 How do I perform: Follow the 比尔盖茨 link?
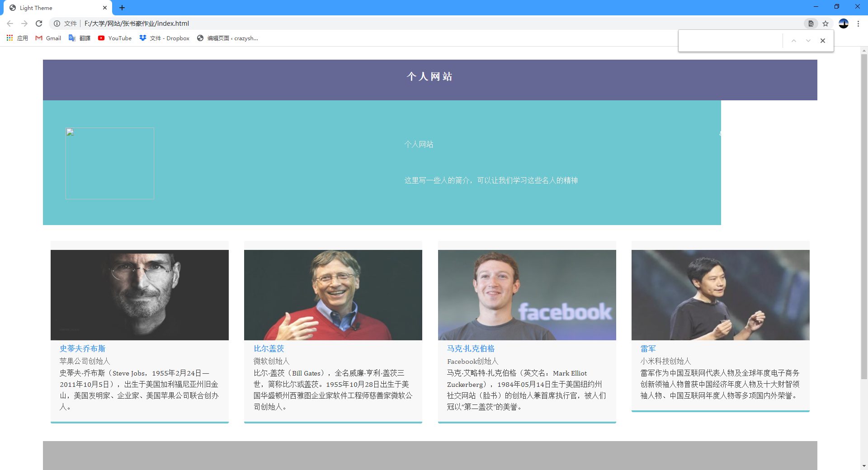click(x=269, y=348)
